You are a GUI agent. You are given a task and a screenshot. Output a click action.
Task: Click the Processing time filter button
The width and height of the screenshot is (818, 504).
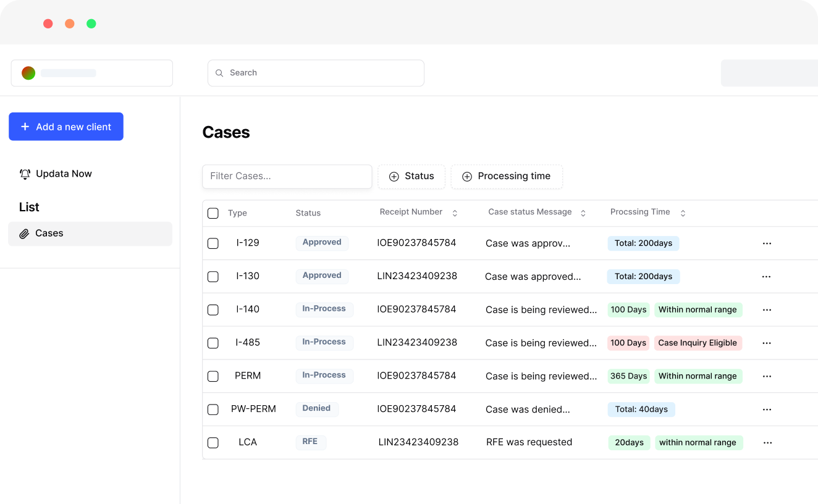click(507, 177)
